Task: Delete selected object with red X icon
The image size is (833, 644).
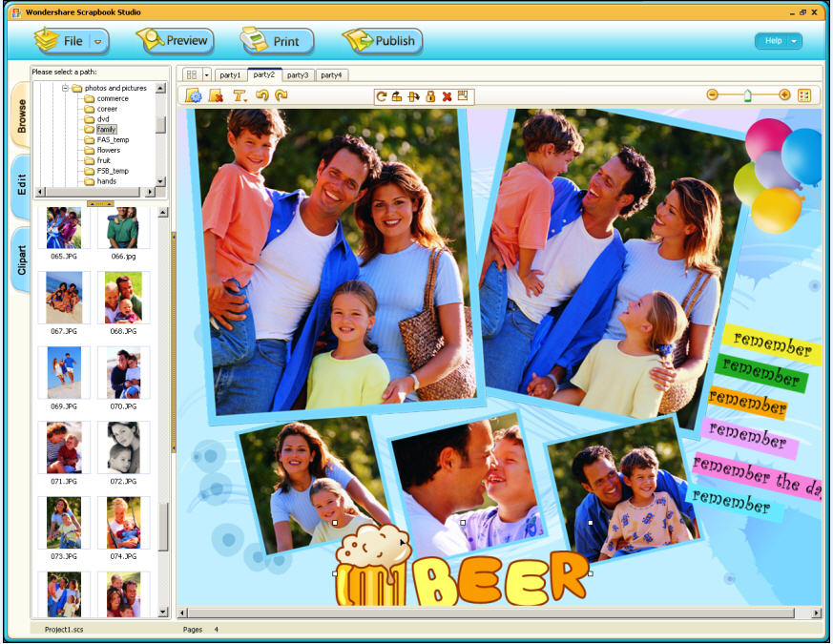Action: [447, 96]
